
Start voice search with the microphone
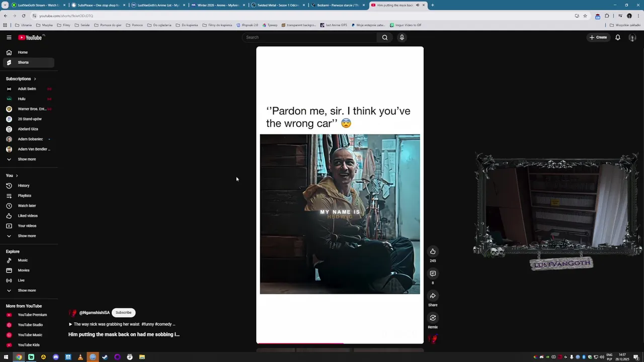pos(402,37)
